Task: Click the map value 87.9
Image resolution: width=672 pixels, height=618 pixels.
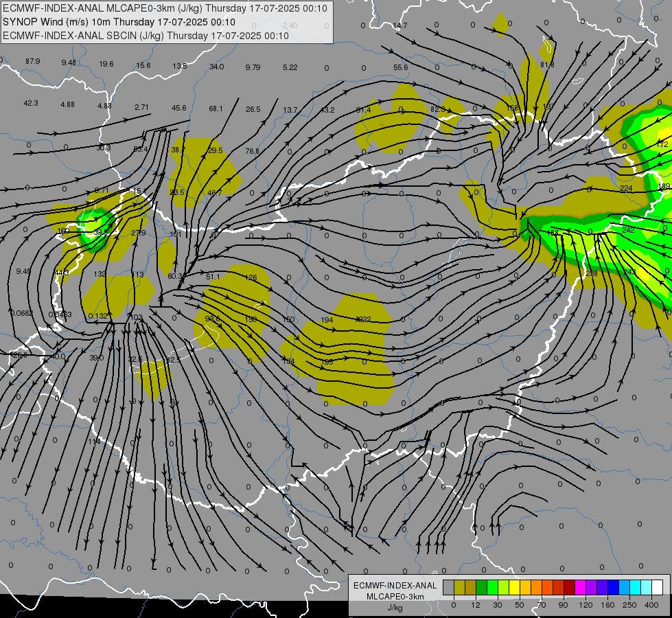Action: coord(32,61)
